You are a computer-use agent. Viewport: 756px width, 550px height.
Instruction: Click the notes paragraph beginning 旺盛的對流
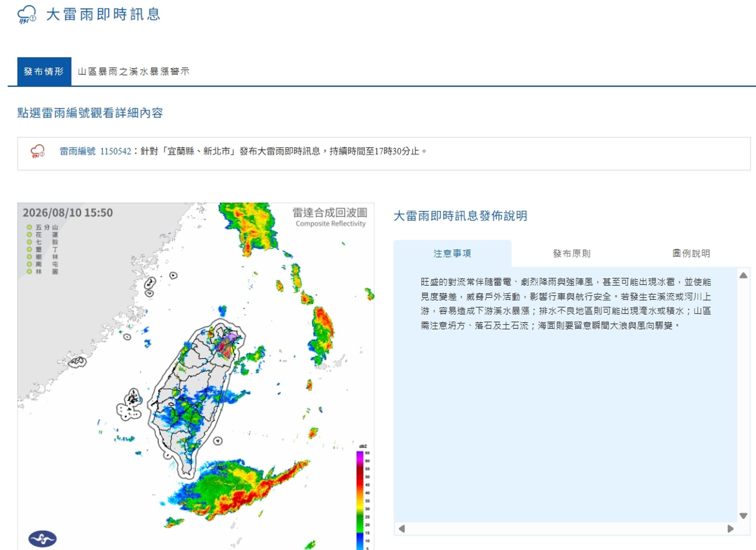(x=566, y=304)
